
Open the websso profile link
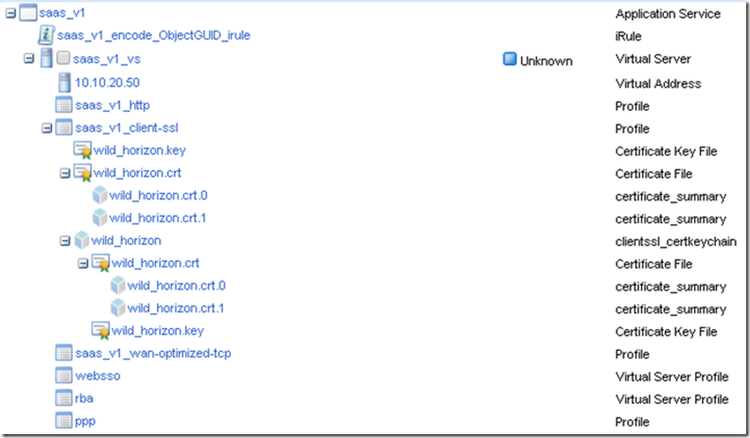tap(98, 376)
